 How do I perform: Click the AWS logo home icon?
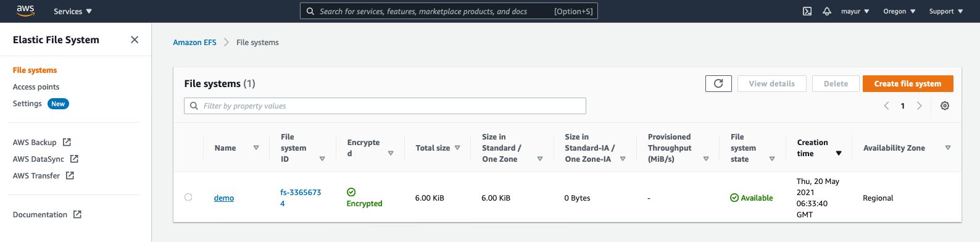pyautogui.click(x=25, y=10)
